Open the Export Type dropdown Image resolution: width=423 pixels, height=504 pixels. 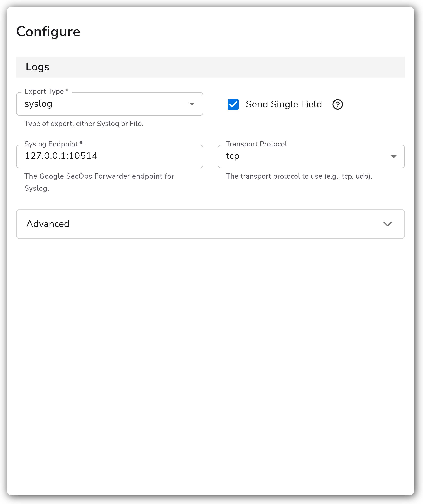(x=110, y=104)
